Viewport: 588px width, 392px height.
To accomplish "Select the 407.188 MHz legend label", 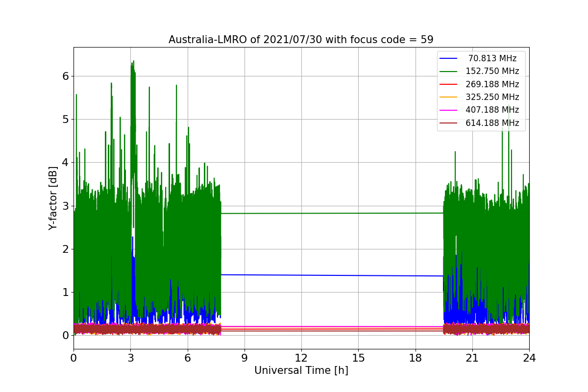I will click(492, 110).
